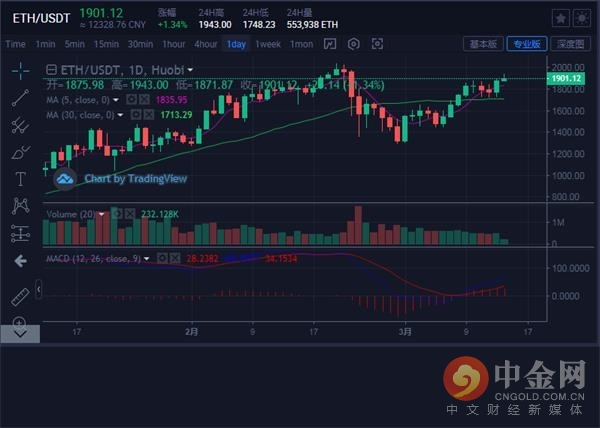Screen dimensions: 600x428
Task: Switch to 4hour timeframe
Action: pos(205,44)
